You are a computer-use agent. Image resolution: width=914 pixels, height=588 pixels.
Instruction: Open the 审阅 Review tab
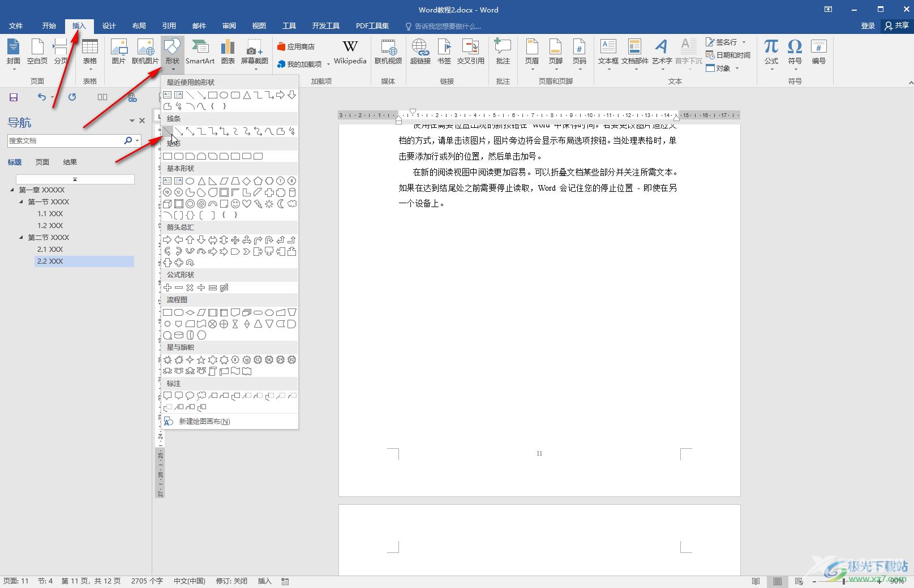pos(229,25)
